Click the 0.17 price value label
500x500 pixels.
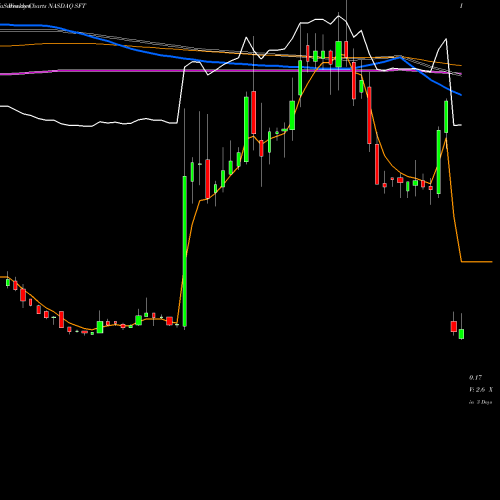475,378
